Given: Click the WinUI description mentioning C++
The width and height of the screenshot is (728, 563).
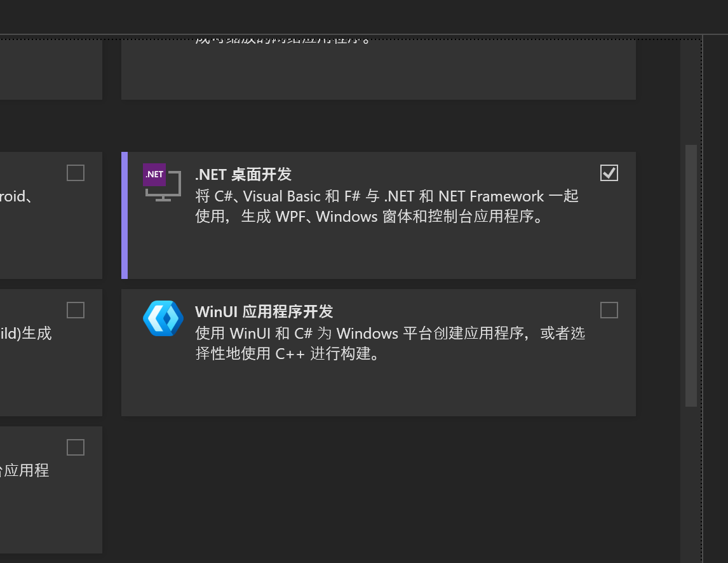Looking at the screenshot, I should click(390, 344).
